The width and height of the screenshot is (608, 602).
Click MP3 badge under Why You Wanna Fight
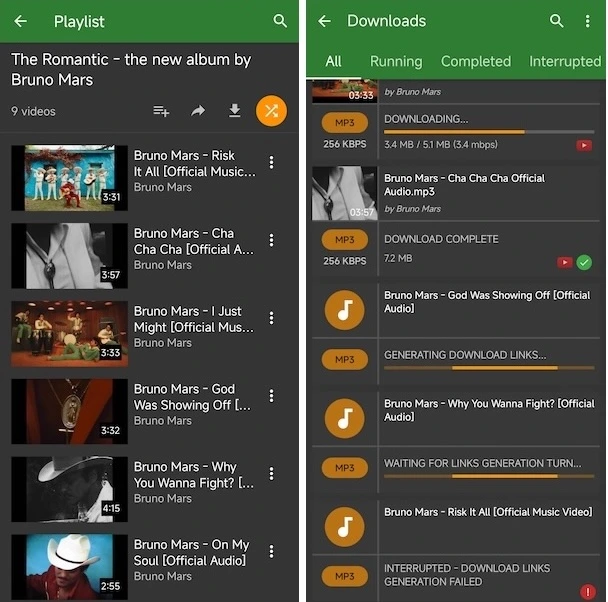(345, 468)
